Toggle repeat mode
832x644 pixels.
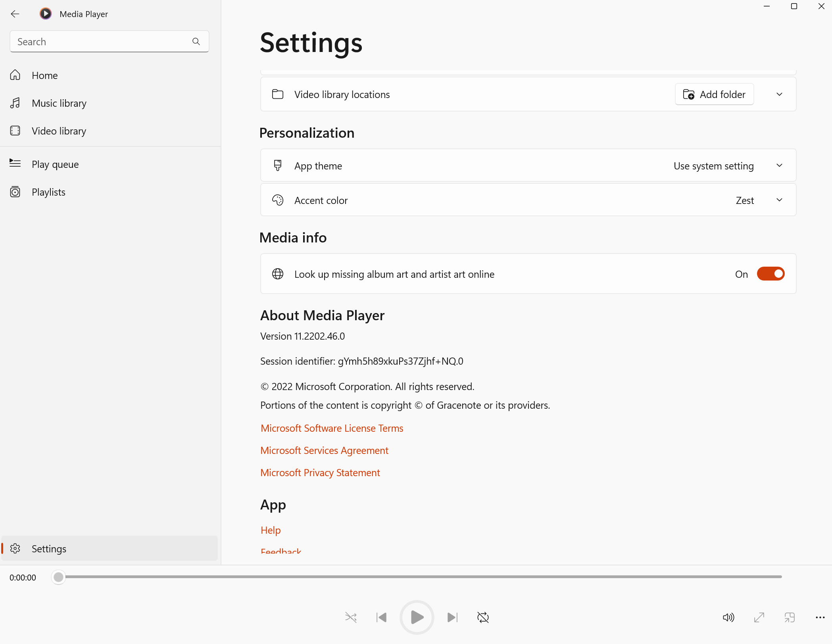pos(483,617)
